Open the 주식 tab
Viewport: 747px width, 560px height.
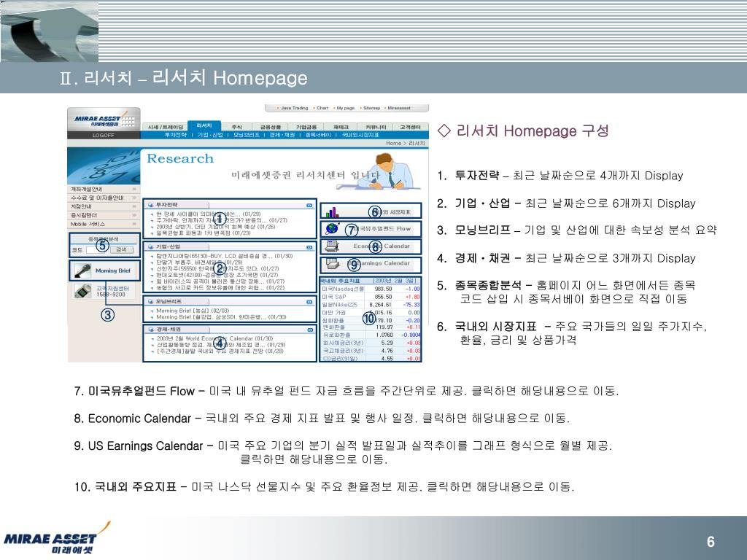[237, 127]
